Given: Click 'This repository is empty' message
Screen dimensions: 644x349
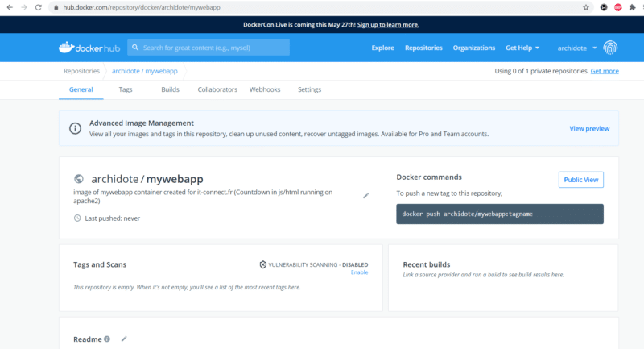Looking at the screenshot, I should [187, 287].
